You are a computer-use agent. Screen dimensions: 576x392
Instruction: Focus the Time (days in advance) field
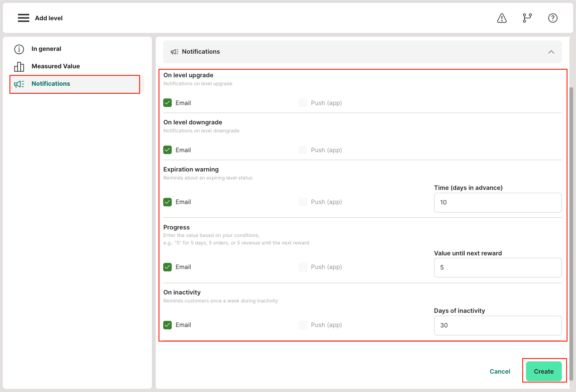coord(498,202)
